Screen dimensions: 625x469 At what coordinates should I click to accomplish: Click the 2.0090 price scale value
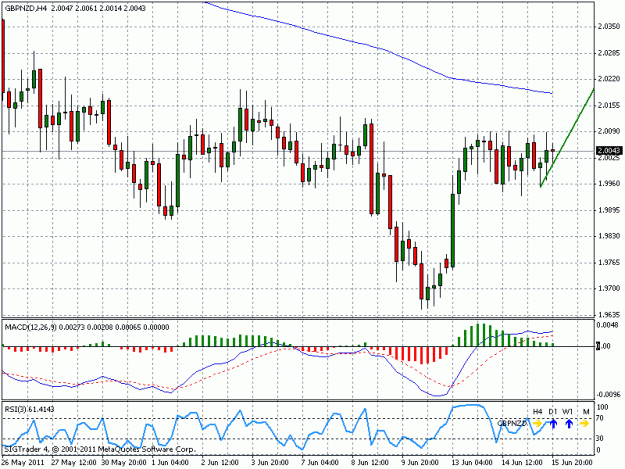point(609,131)
